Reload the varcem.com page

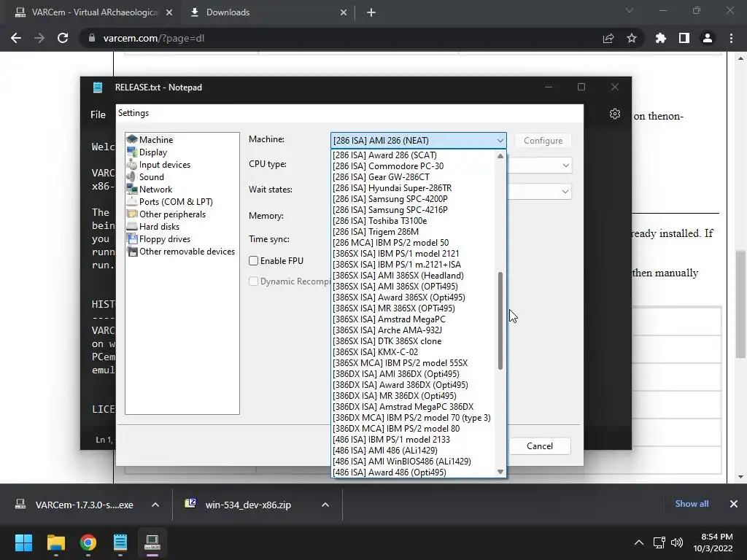tap(63, 38)
